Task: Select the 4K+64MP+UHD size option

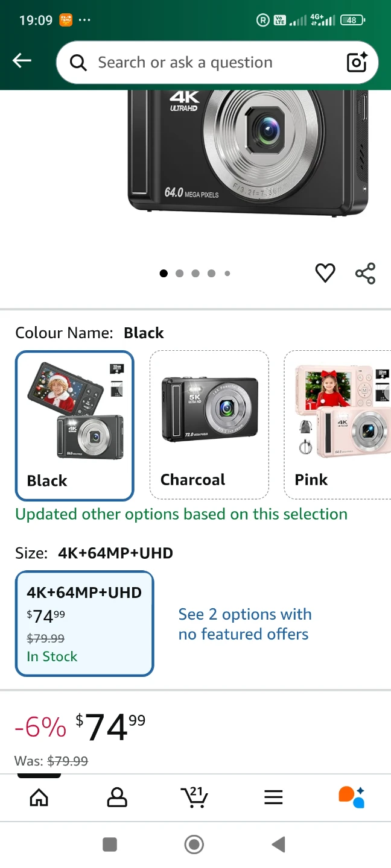Action: click(x=84, y=623)
